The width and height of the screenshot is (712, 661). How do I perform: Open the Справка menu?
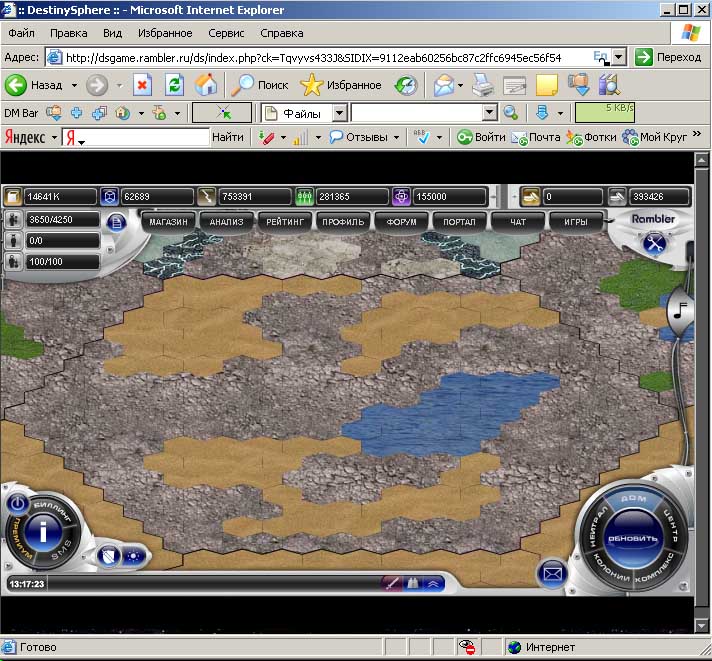click(282, 33)
